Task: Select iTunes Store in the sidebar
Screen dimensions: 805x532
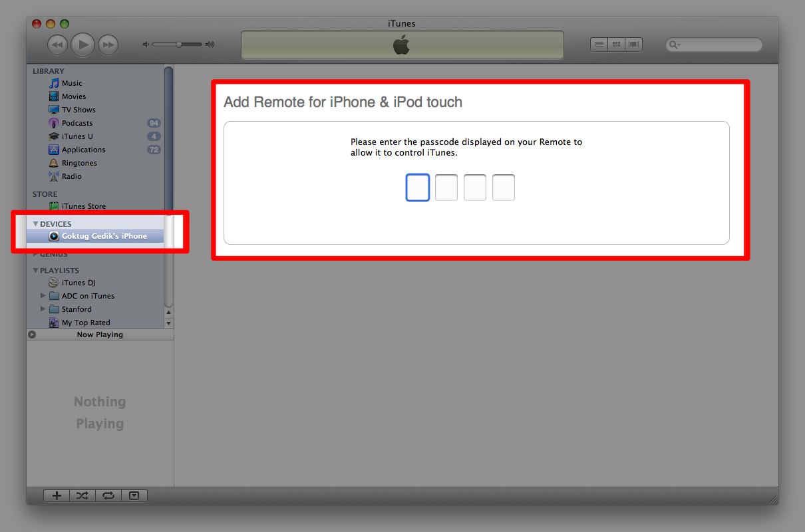Action: [x=83, y=206]
